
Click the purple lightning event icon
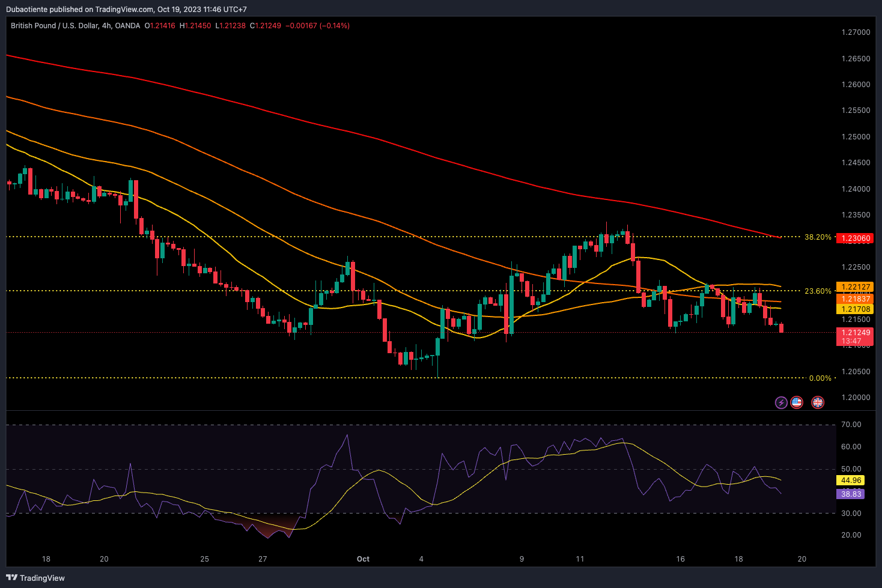(780, 402)
